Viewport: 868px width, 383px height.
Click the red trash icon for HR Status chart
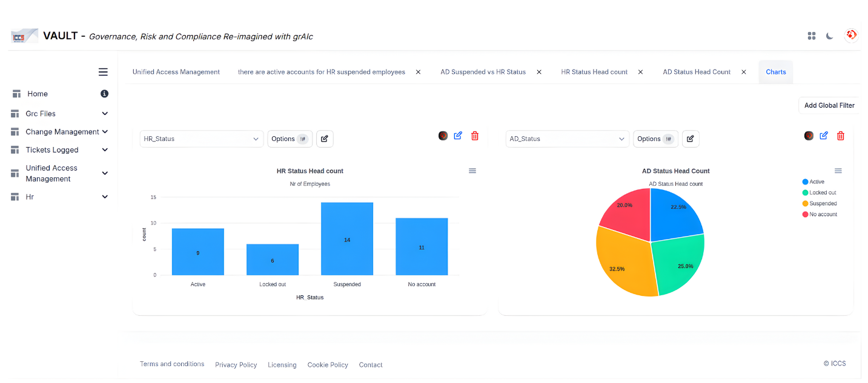475,136
